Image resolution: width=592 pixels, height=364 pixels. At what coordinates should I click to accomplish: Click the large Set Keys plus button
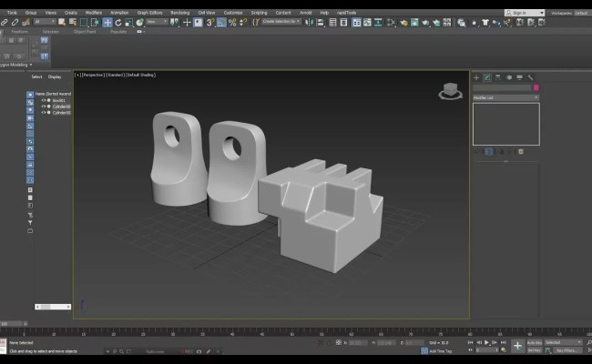[x=517, y=346]
